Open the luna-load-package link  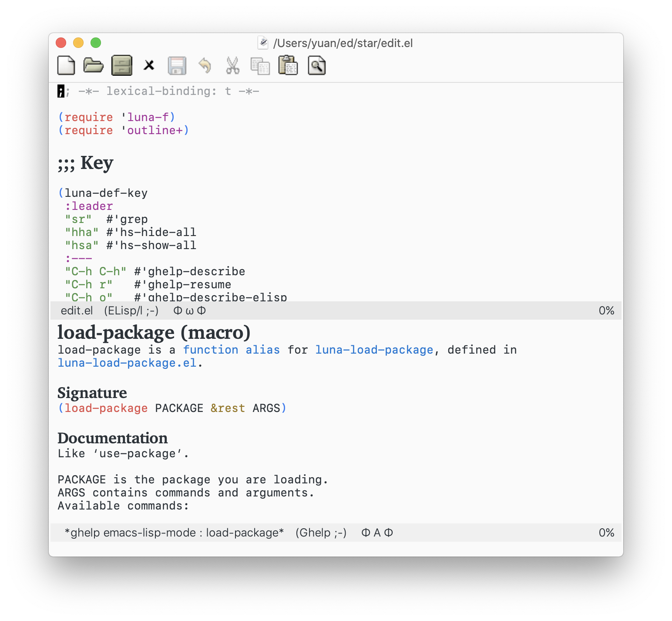coord(374,350)
